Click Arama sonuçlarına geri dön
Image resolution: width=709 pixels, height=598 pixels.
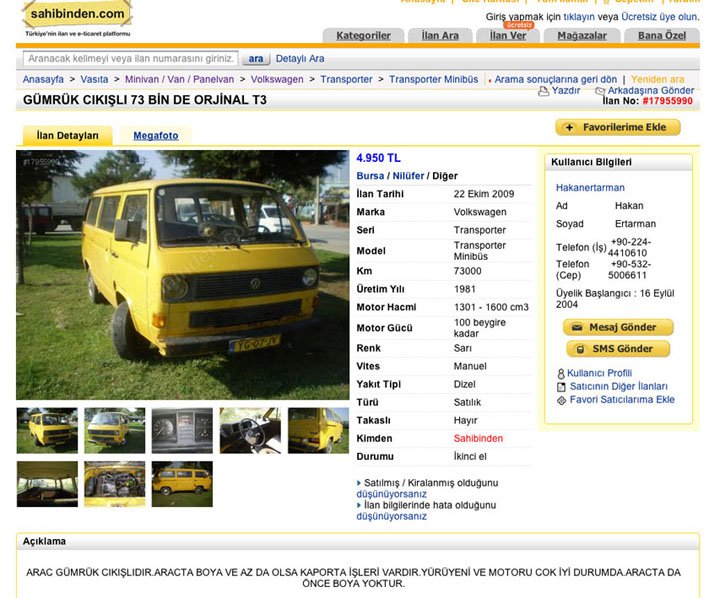point(555,79)
